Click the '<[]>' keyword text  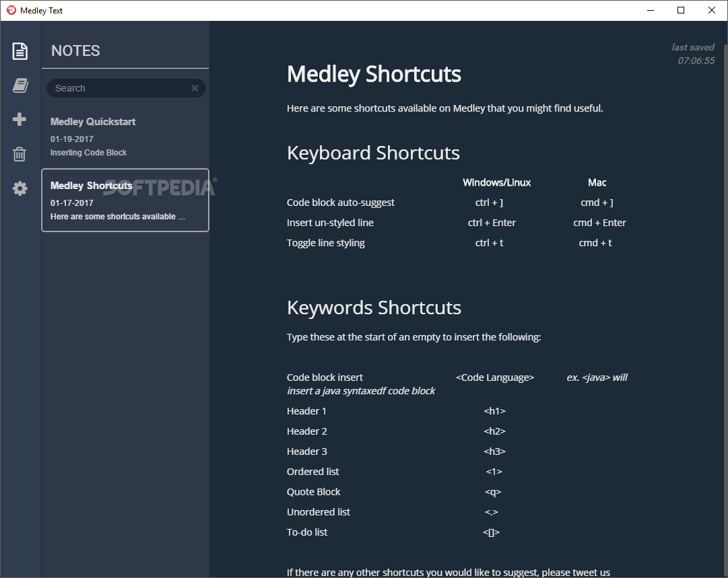[491, 532]
